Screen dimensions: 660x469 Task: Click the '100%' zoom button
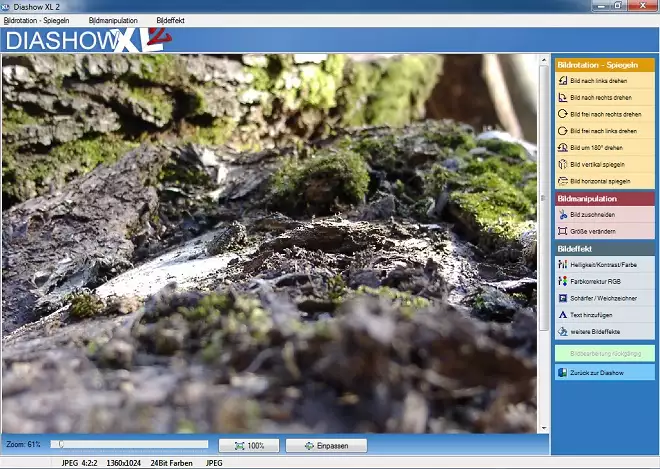coord(249,445)
